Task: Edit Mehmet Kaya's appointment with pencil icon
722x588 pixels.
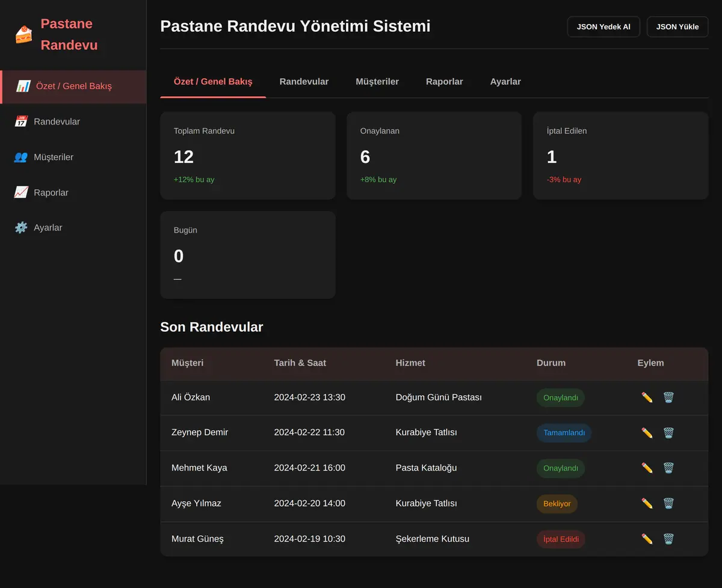Action: click(x=647, y=468)
